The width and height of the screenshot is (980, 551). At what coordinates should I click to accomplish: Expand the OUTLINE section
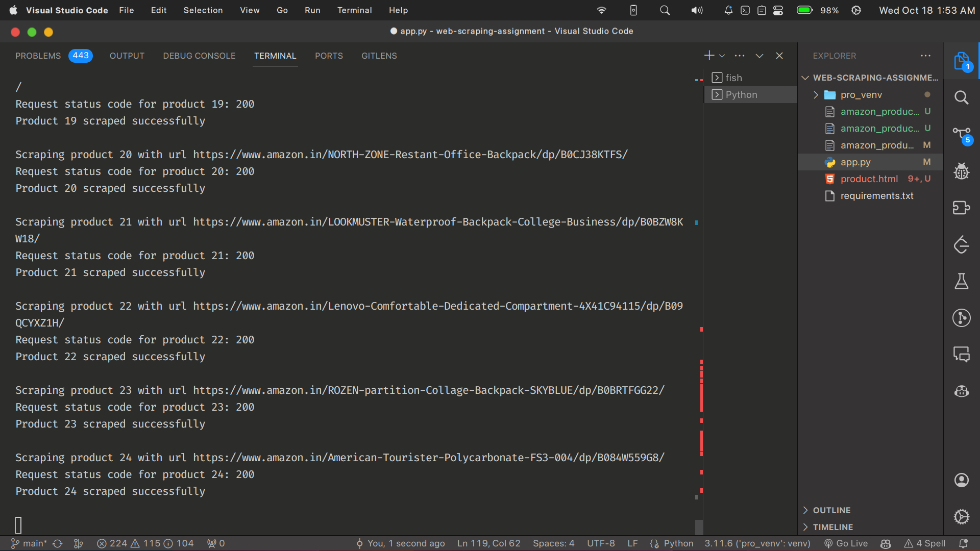pyautogui.click(x=831, y=510)
